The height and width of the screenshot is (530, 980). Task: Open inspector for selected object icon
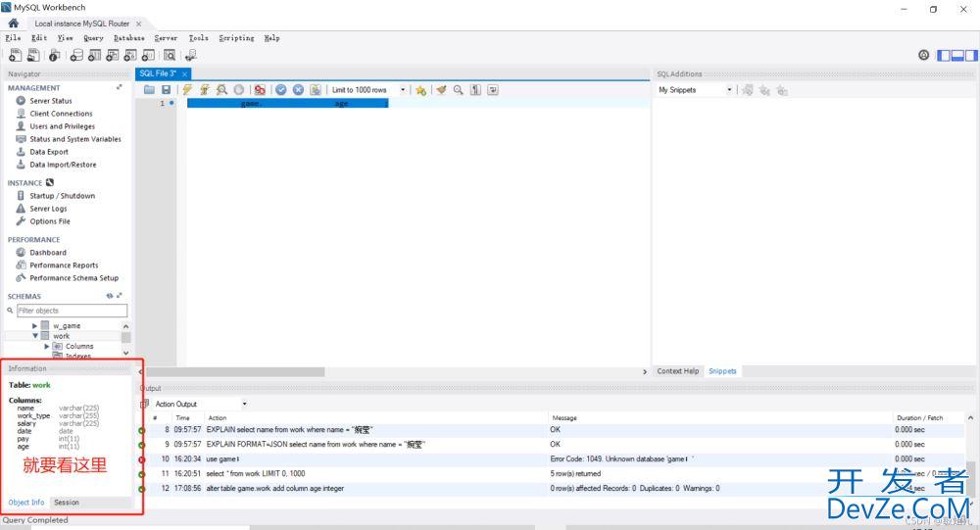pos(55,56)
